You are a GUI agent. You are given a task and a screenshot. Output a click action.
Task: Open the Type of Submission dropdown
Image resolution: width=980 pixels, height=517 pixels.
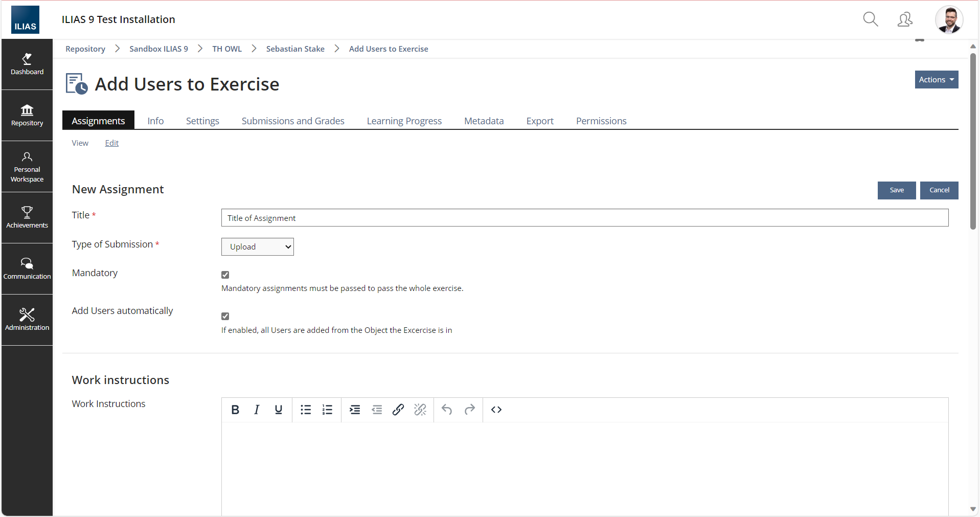pos(258,246)
